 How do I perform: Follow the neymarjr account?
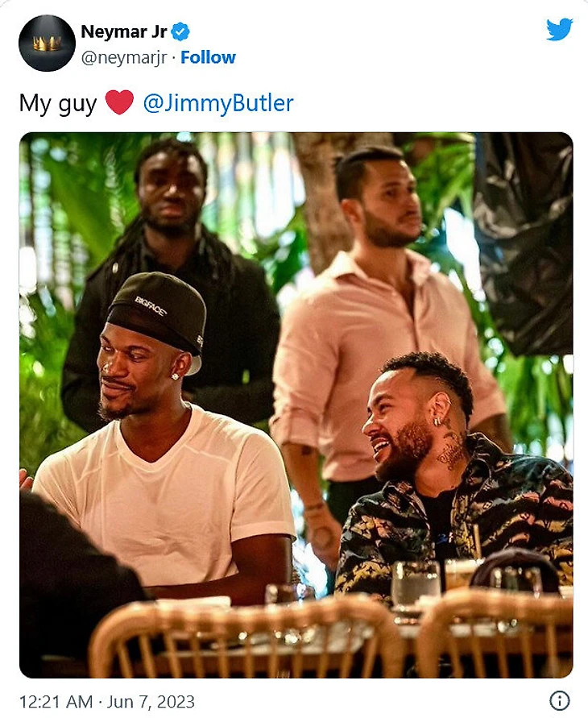[x=208, y=58]
